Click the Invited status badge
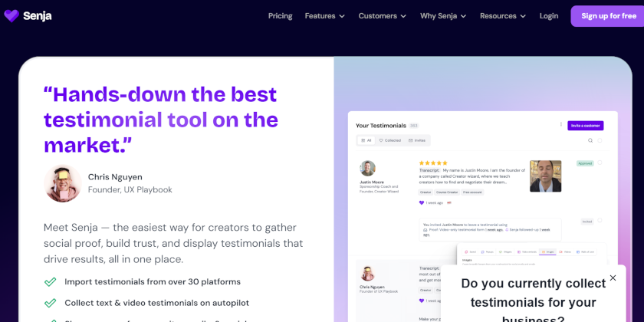This screenshot has width=644, height=322. 587,222
